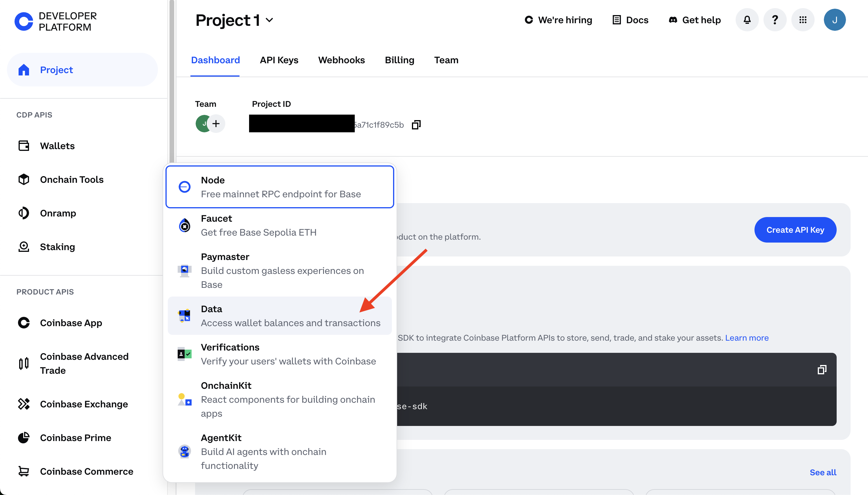Open the user avatar J profile menu
This screenshot has width=868, height=495.
(835, 20)
